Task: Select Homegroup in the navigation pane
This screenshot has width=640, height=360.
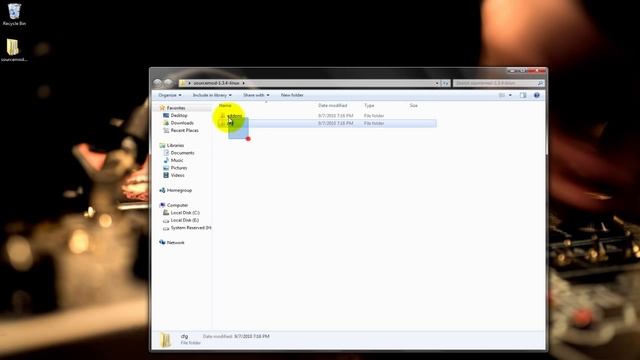Action: click(179, 190)
